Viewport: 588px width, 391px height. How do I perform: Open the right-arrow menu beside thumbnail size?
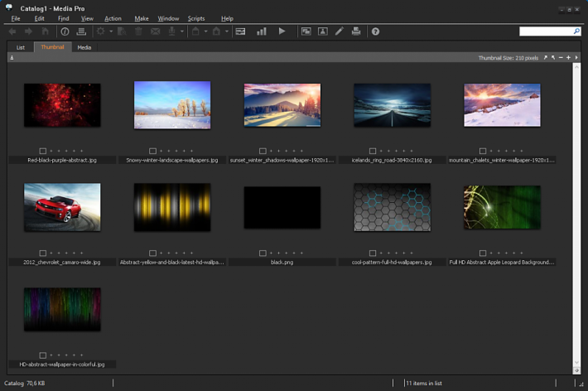(576, 58)
